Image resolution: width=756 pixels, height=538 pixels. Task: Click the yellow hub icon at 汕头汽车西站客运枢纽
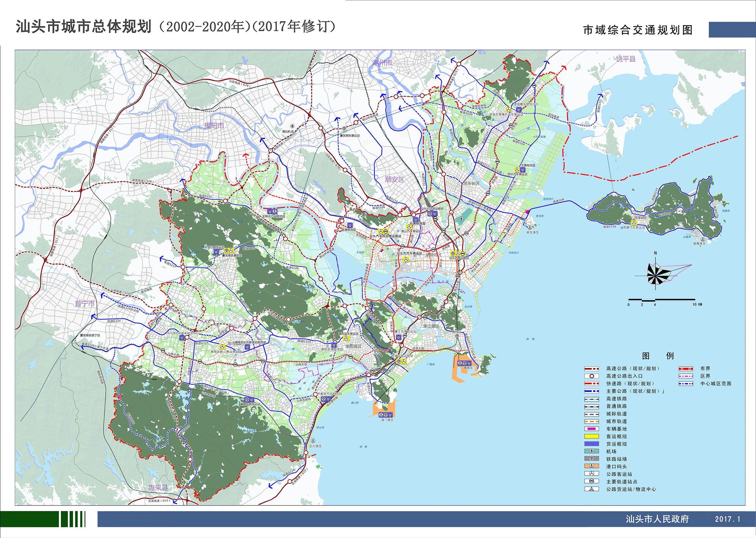[383, 231]
